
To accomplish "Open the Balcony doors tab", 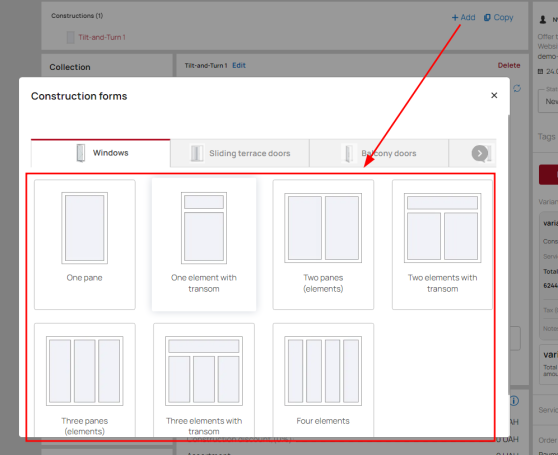I will tap(379, 153).
